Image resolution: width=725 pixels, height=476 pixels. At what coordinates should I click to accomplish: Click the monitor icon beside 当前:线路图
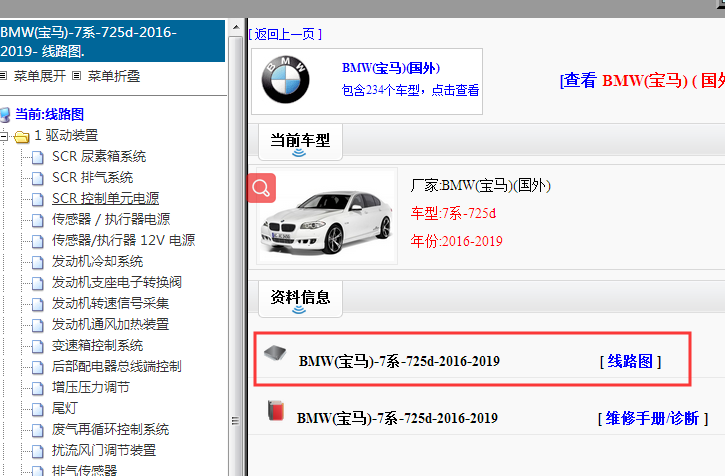5,115
